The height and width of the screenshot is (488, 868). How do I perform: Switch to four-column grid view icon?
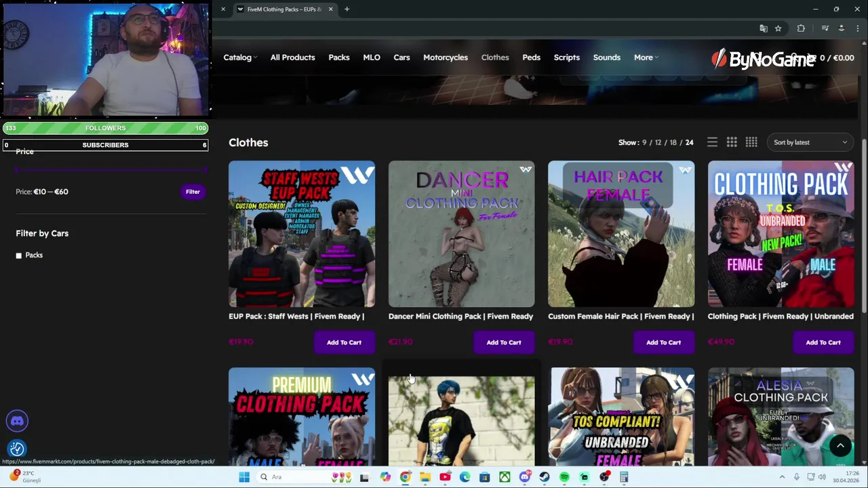point(751,142)
